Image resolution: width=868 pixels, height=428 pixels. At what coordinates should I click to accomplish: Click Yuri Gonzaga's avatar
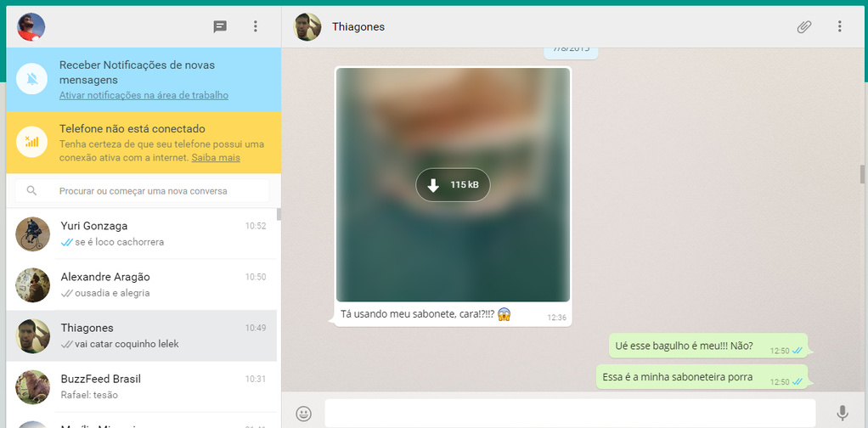point(32,234)
